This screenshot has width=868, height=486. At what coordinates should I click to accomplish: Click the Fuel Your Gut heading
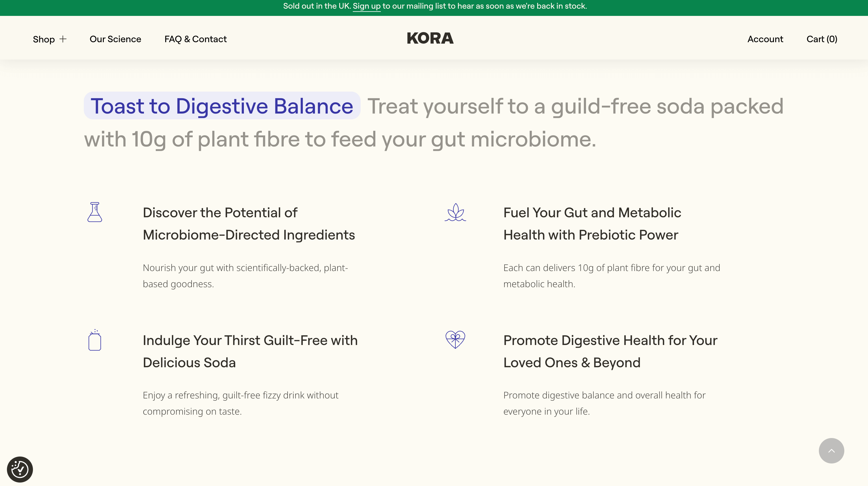point(592,223)
